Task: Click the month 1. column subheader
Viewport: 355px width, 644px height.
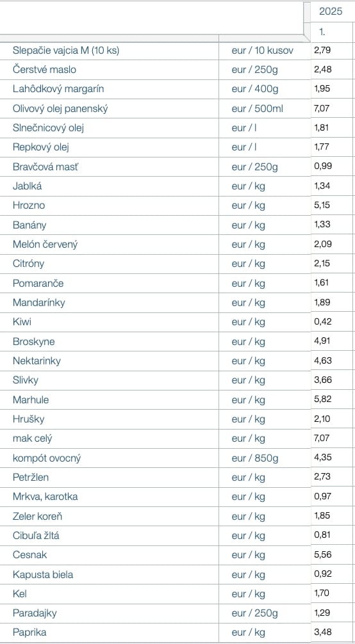Action: 331,31
